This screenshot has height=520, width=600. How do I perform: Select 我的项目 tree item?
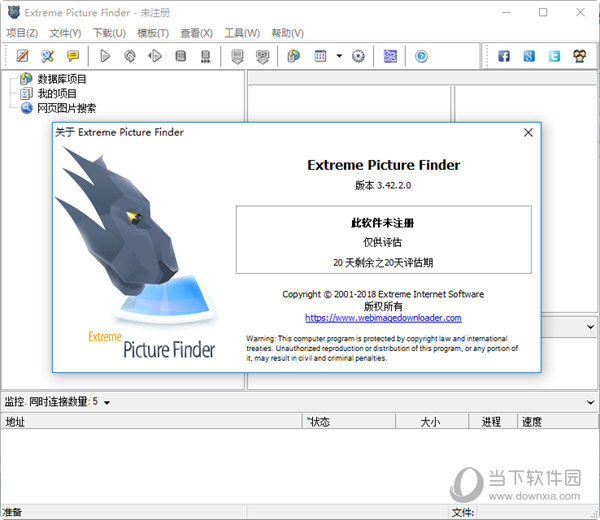(57, 93)
